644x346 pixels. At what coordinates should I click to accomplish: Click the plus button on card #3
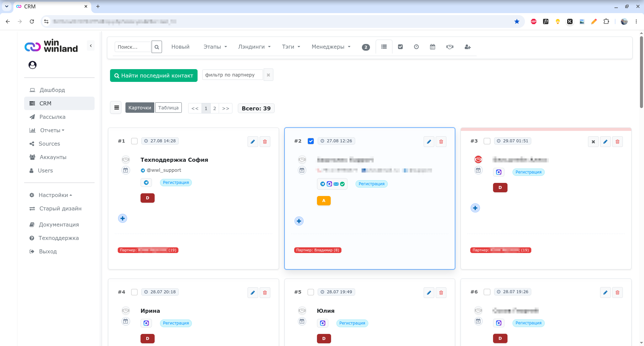[x=475, y=208]
